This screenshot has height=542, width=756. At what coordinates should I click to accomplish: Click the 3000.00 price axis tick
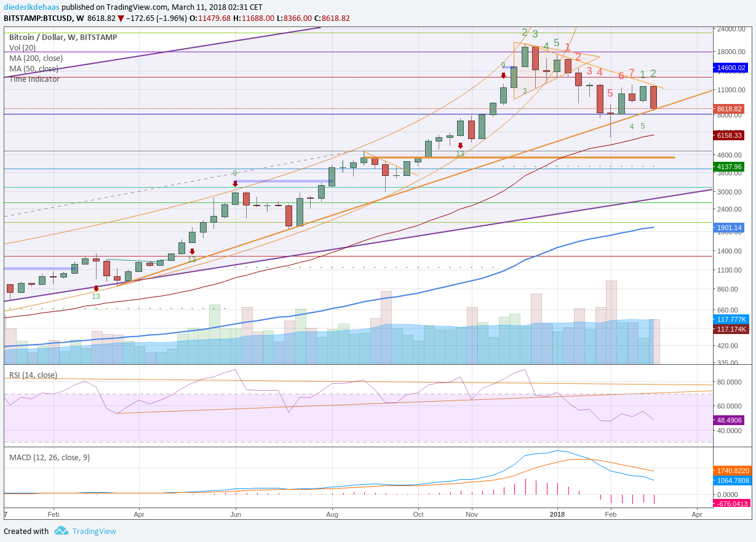tap(730, 191)
